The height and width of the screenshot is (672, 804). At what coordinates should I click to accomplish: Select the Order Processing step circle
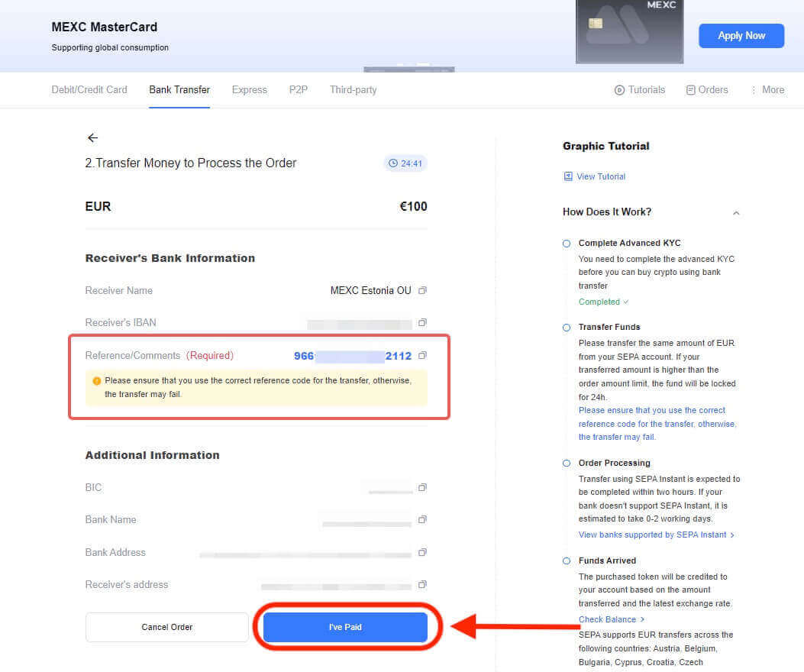point(566,464)
